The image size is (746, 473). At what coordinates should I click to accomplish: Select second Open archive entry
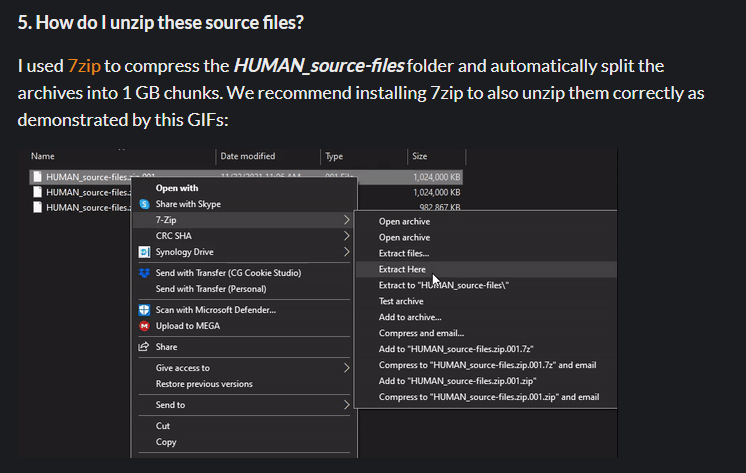[404, 237]
